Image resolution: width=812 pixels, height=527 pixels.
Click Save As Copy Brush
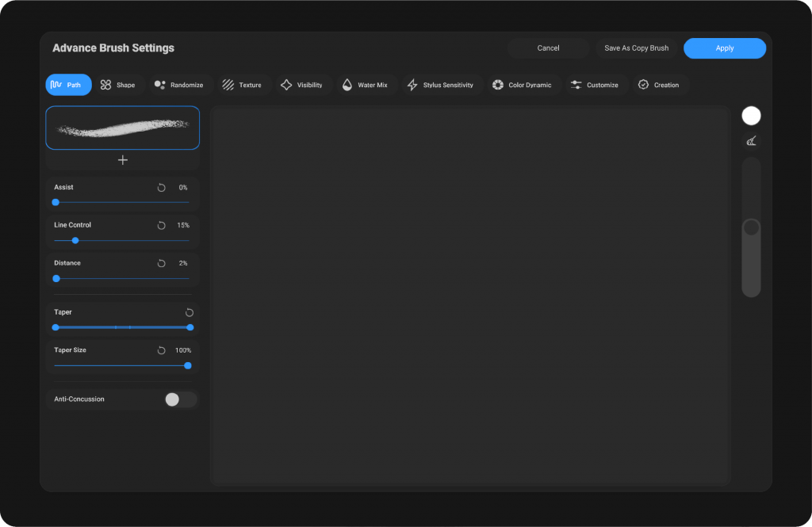pos(636,48)
